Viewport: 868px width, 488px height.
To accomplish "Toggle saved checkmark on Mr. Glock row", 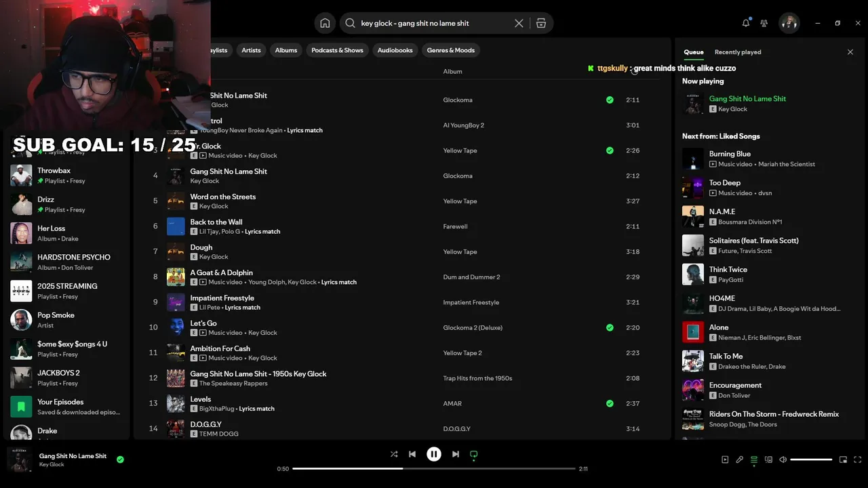I will click(x=610, y=150).
